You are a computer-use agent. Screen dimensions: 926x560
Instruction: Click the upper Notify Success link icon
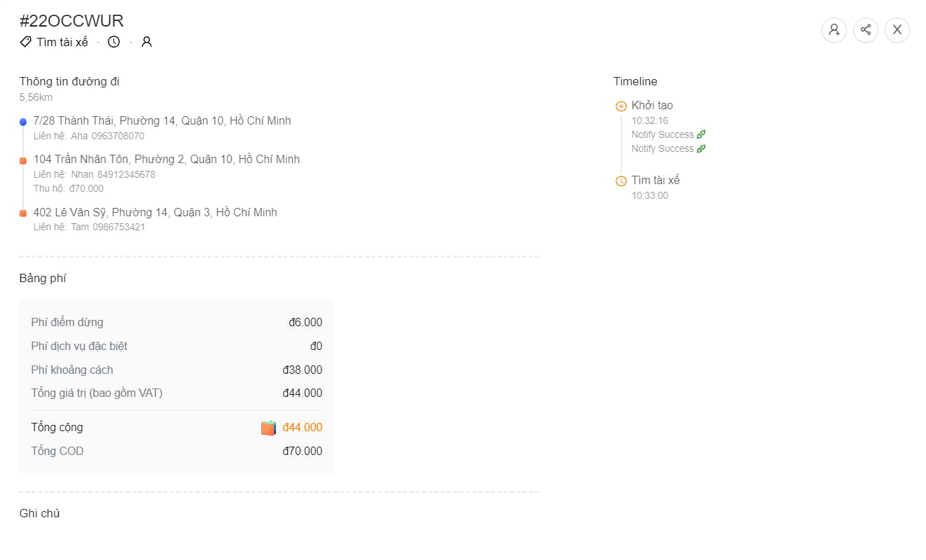(701, 134)
